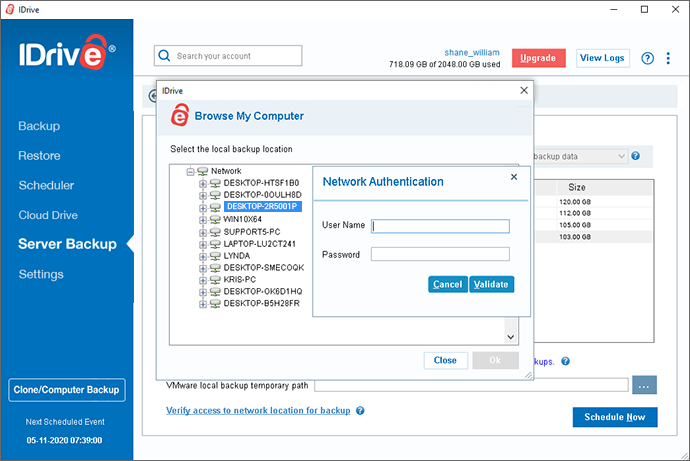Click the tree scrollbar down arrow
This screenshot has height=461, width=690.
coord(510,337)
